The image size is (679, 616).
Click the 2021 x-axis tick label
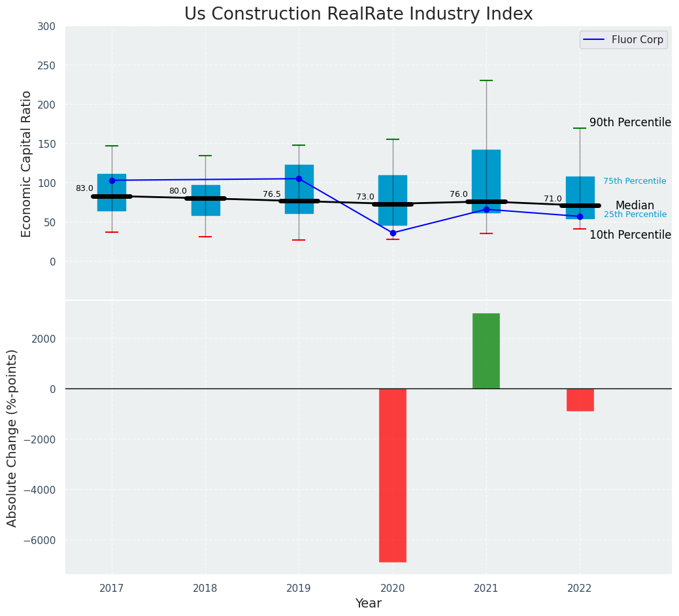(486, 589)
